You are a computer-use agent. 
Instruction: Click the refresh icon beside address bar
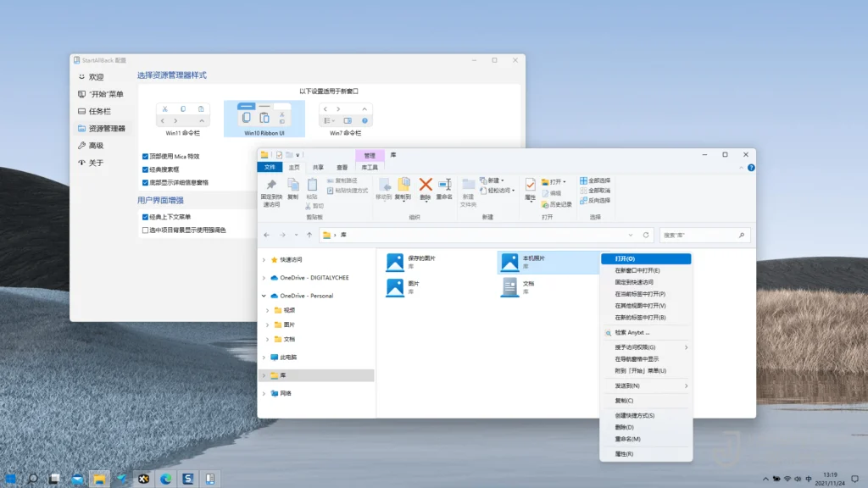coord(646,236)
